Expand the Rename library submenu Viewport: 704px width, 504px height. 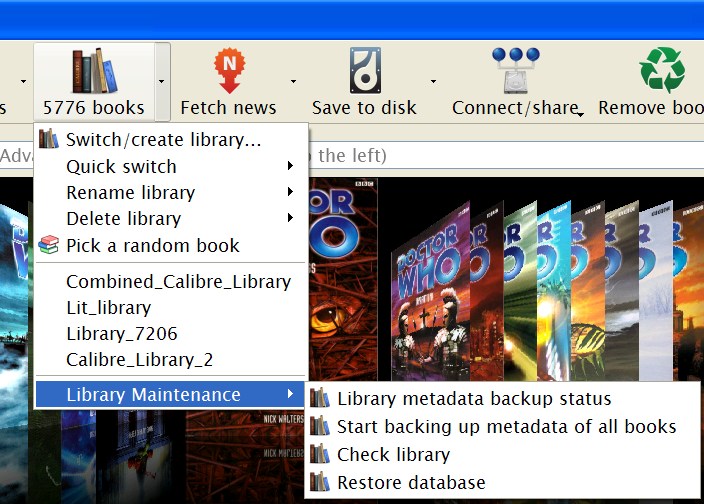(171, 193)
